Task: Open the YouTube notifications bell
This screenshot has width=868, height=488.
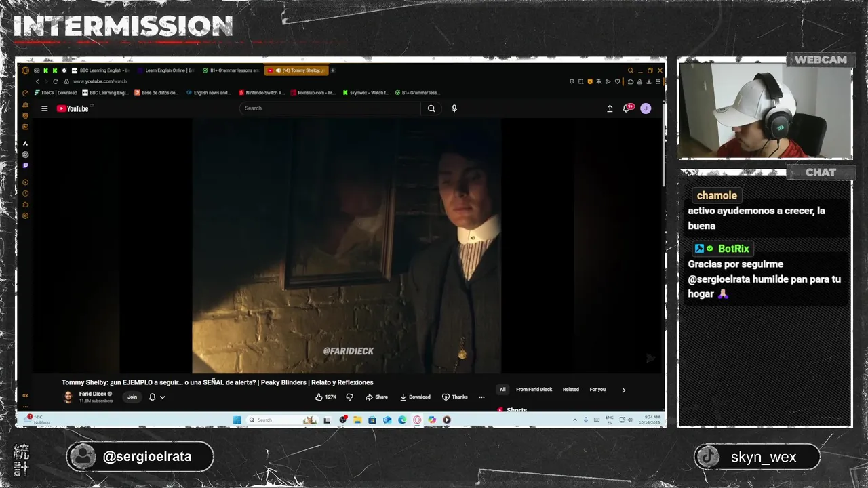Action: click(627, 108)
